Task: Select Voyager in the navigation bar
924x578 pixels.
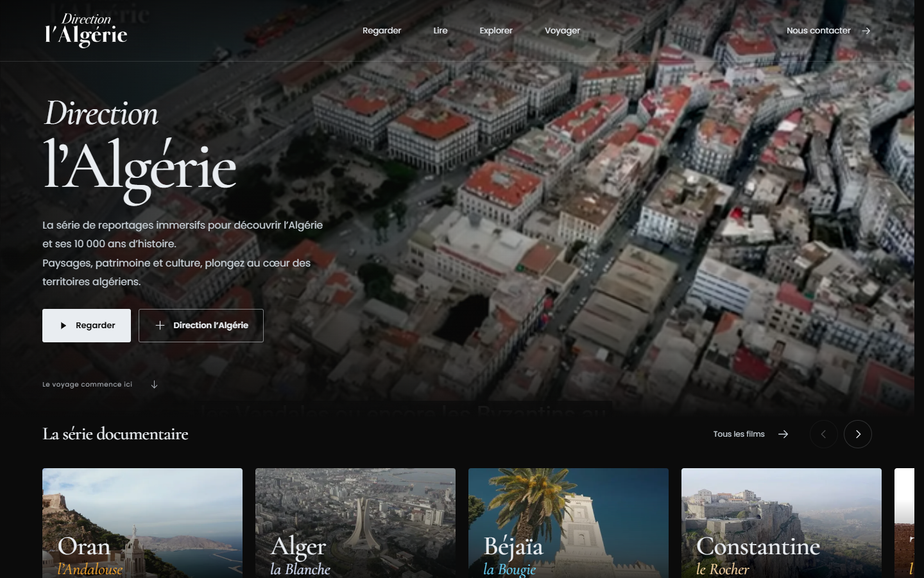Action: (x=562, y=31)
